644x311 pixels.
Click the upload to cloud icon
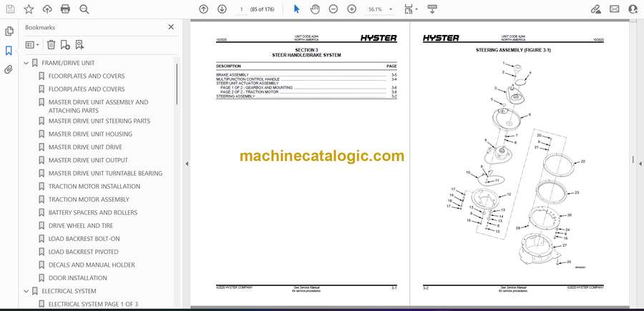pos(47,9)
